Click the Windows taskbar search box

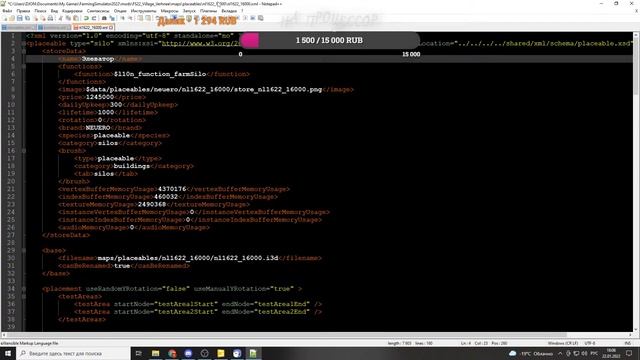point(73,353)
